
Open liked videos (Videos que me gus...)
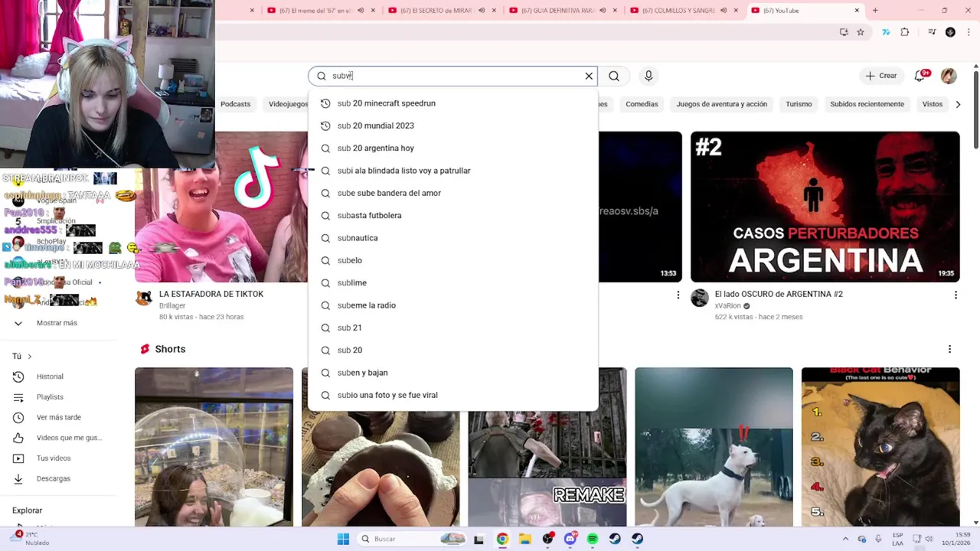tap(69, 438)
